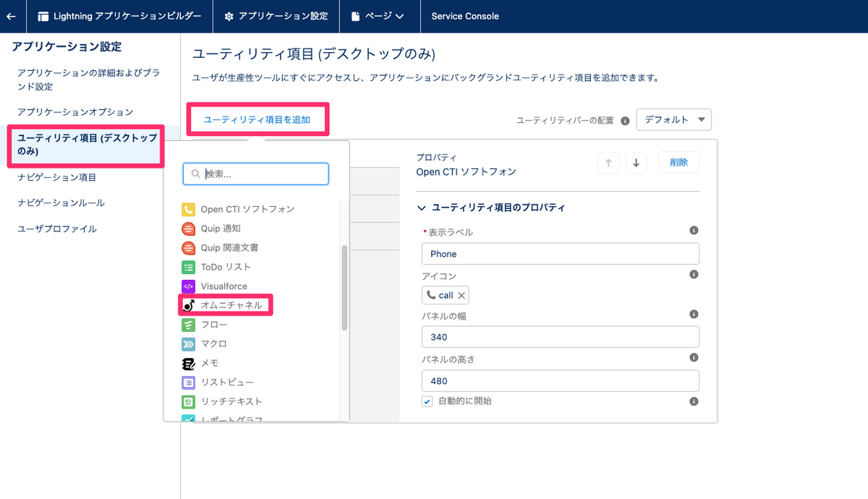Select the Visualforce icon
Screen dimensions: 868x499
point(188,286)
